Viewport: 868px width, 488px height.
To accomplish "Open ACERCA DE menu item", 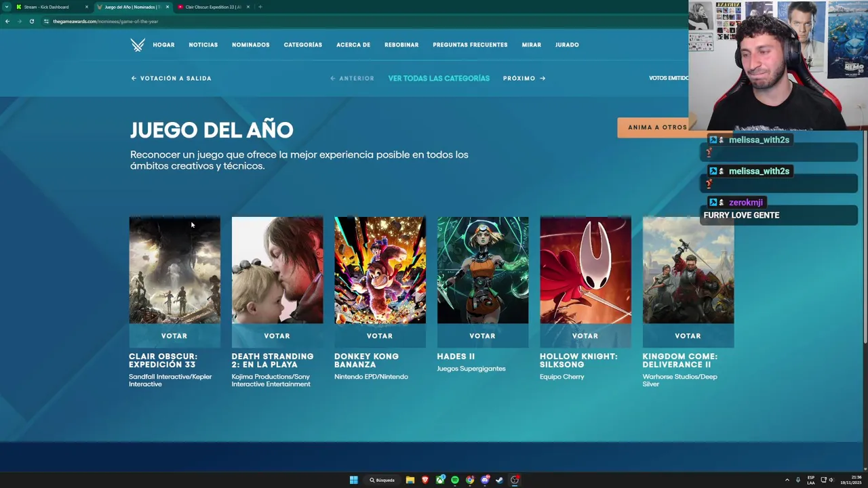I will pyautogui.click(x=353, y=45).
